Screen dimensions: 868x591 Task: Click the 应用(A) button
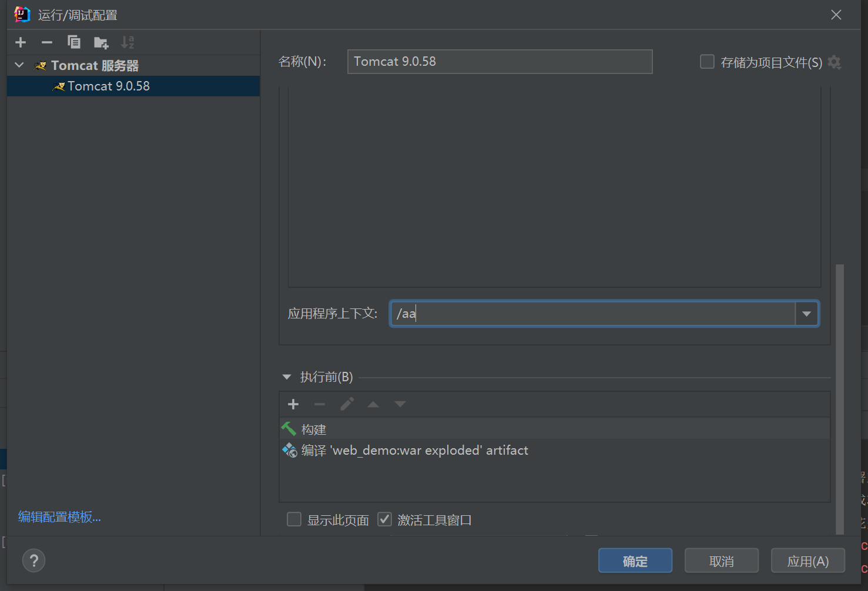pos(808,561)
